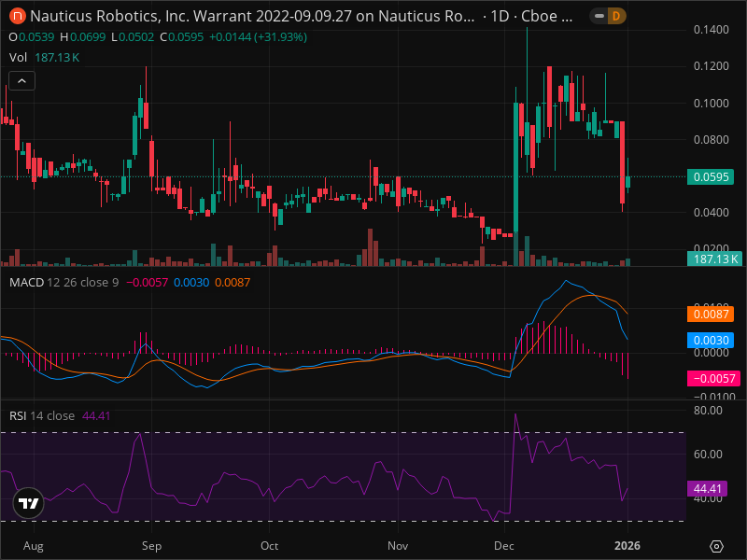Select the RSI 14 close legend
This screenshot has height=560, width=747.
click(x=42, y=415)
